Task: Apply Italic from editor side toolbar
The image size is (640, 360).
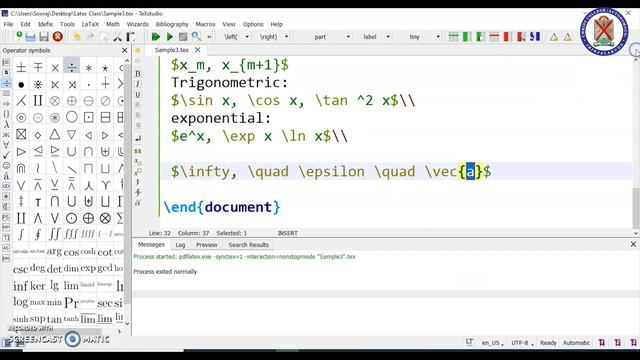Action: pos(138,84)
